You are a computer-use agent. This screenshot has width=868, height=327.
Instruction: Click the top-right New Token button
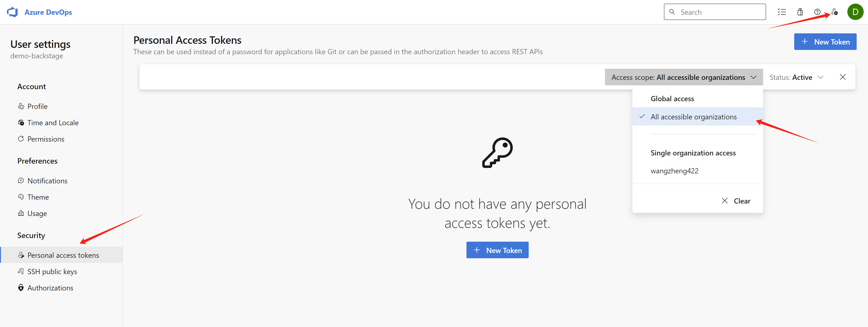[x=825, y=42]
